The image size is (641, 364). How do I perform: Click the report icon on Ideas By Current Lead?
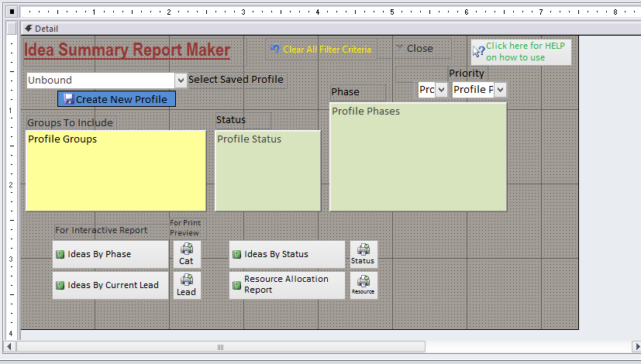coord(60,285)
